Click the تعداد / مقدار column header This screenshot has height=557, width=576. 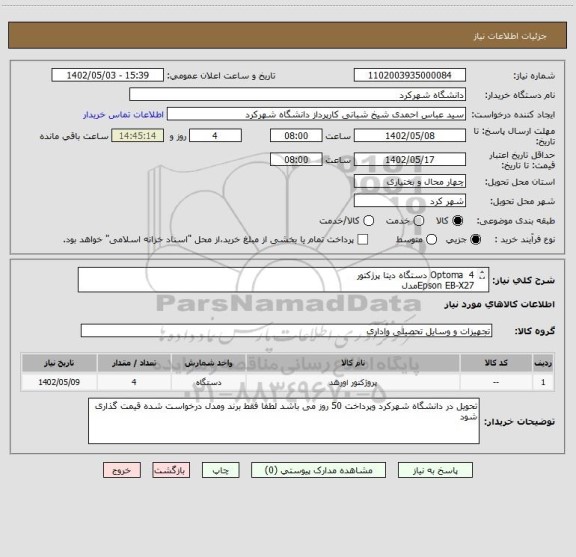[134, 363]
